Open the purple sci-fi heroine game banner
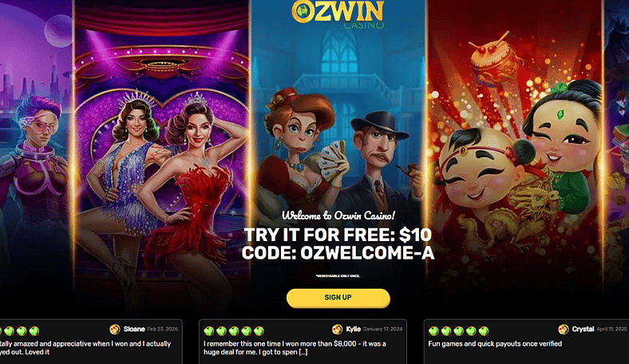 36,156
